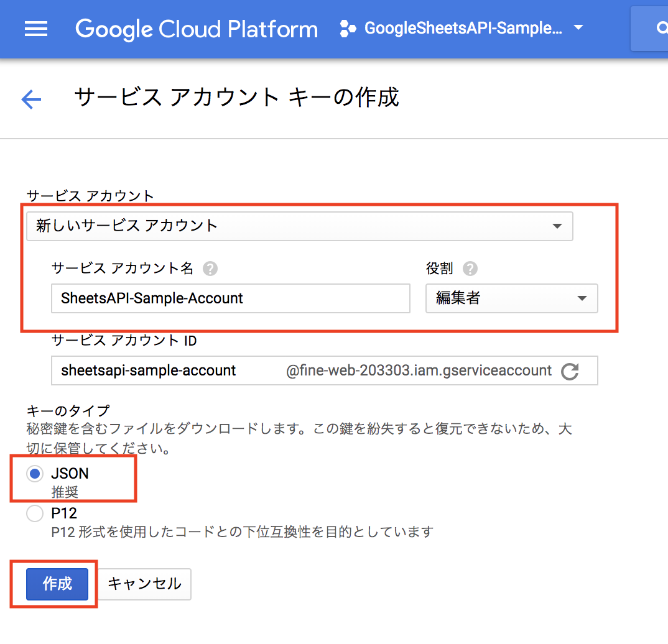The width and height of the screenshot is (668, 644).
Task: Select the JSON key type
Action: 35,474
